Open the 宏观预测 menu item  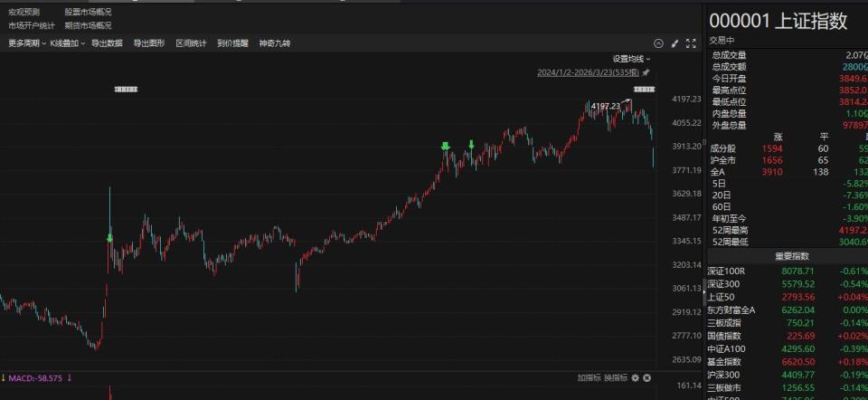(x=24, y=12)
